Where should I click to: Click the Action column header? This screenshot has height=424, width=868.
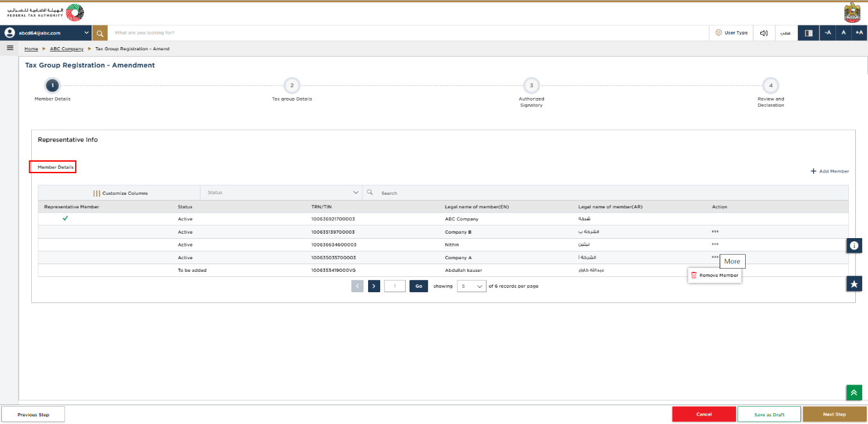tap(720, 207)
